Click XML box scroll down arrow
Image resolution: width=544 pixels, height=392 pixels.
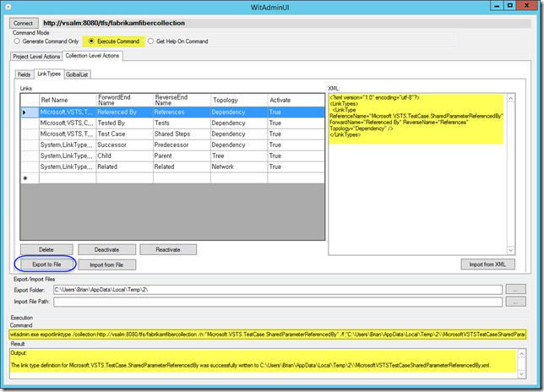pos(511,250)
